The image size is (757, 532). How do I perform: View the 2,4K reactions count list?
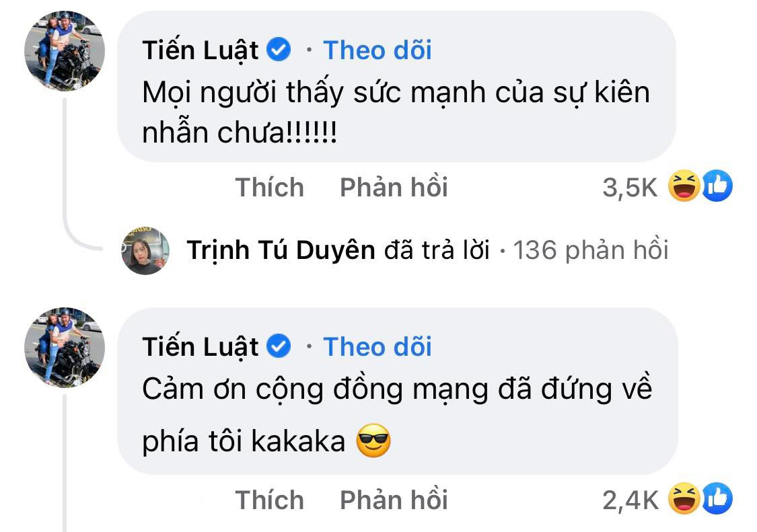[x=630, y=501]
